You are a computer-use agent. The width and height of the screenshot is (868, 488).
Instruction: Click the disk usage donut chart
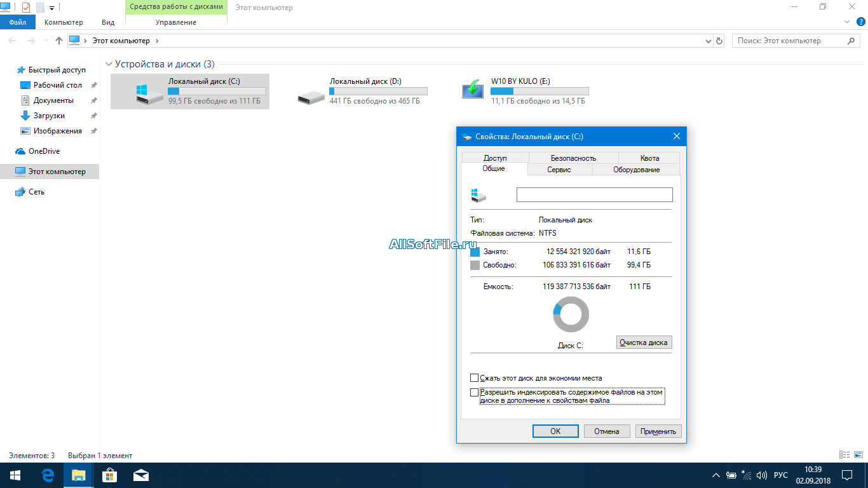point(571,315)
